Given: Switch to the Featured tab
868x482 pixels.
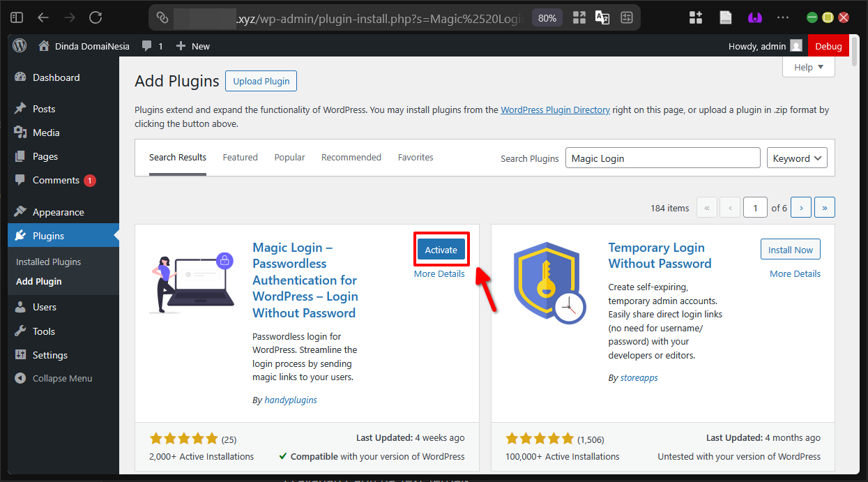Looking at the screenshot, I should click(241, 158).
